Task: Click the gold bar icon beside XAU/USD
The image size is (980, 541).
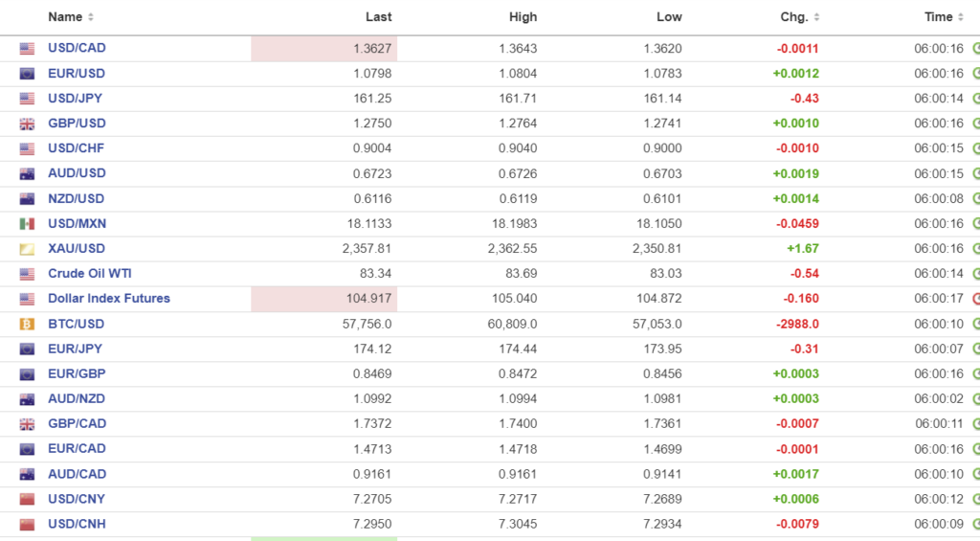Action: pyautogui.click(x=27, y=249)
